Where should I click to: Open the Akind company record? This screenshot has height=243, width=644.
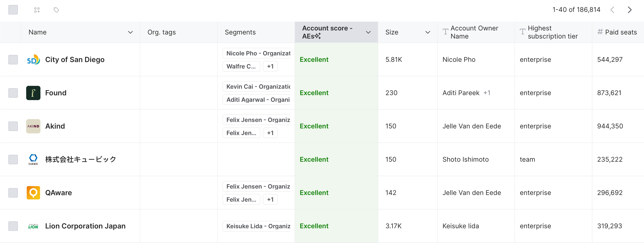click(55, 126)
